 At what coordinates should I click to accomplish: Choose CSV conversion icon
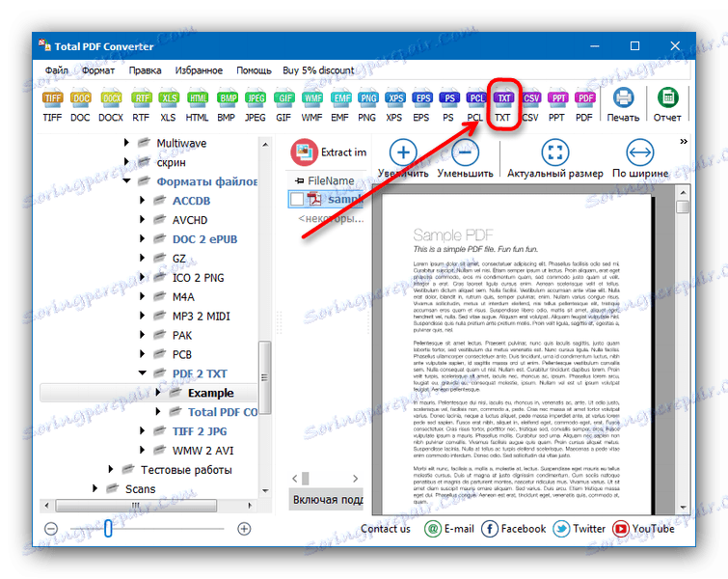point(530,105)
